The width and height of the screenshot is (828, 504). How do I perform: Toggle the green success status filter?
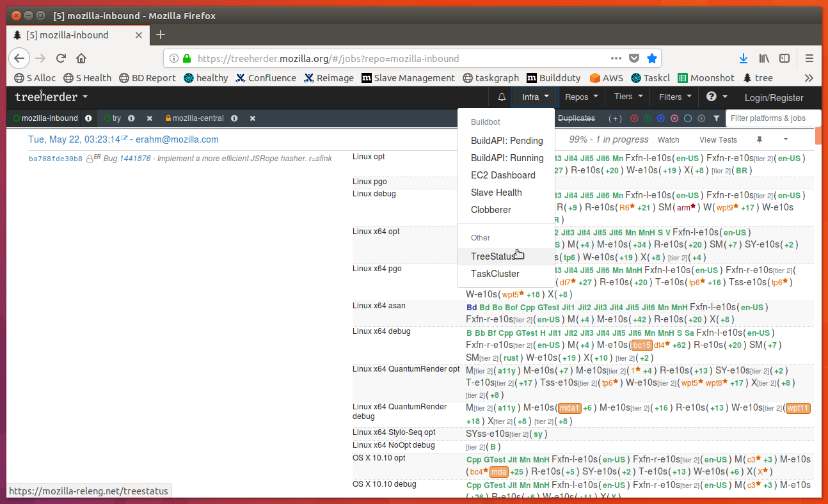coord(648,118)
